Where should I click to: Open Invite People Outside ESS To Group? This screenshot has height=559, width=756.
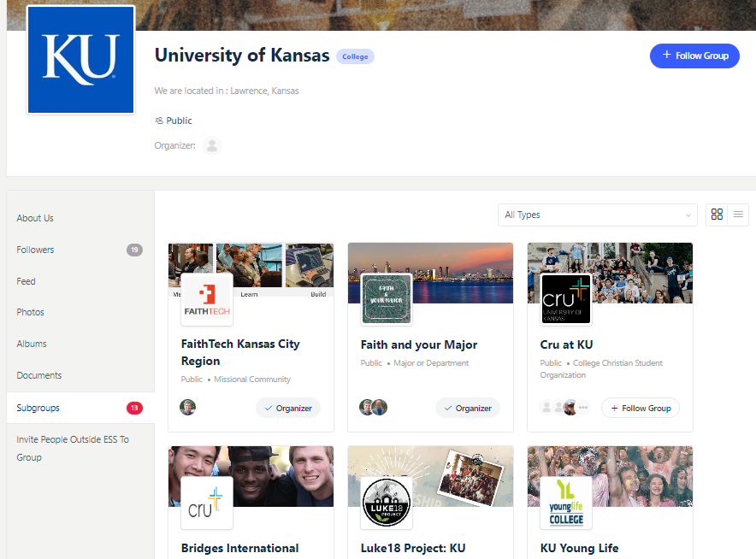(73, 448)
